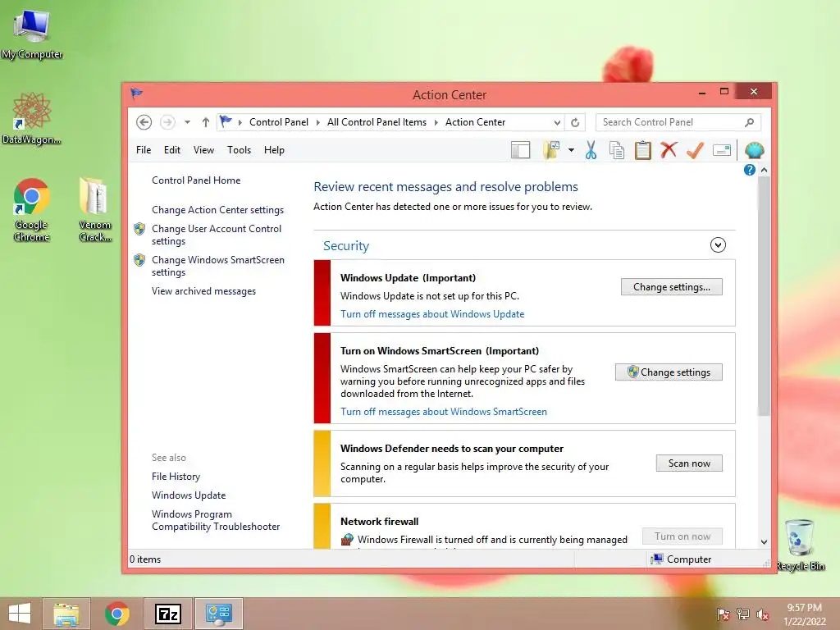Click the folder options toolbar icon
Viewport: 840px width, 630px height.
(x=551, y=151)
